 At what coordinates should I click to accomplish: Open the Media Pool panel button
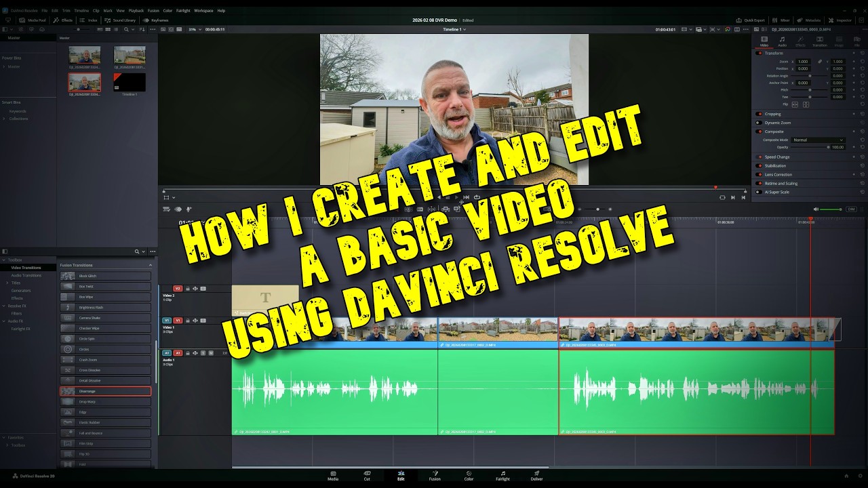tap(33, 20)
